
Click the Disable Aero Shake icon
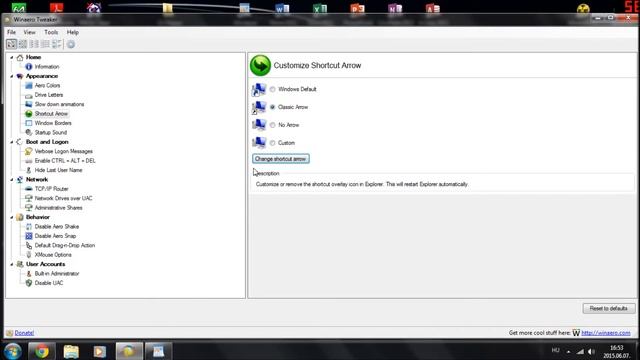coord(29,227)
